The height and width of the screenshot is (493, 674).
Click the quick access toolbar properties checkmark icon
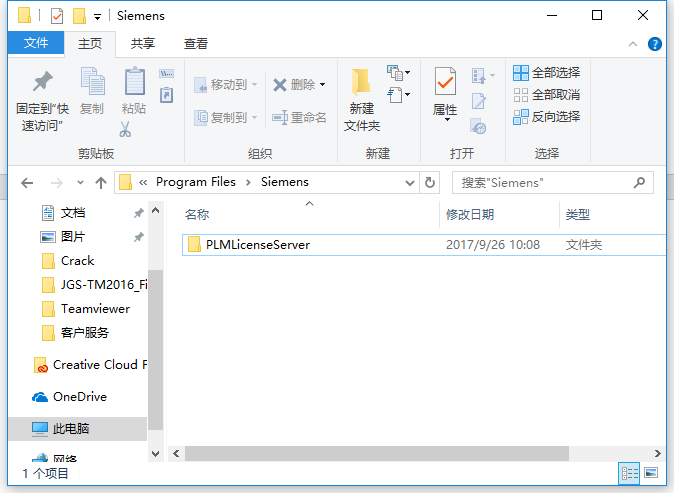[x=57, y=16]
